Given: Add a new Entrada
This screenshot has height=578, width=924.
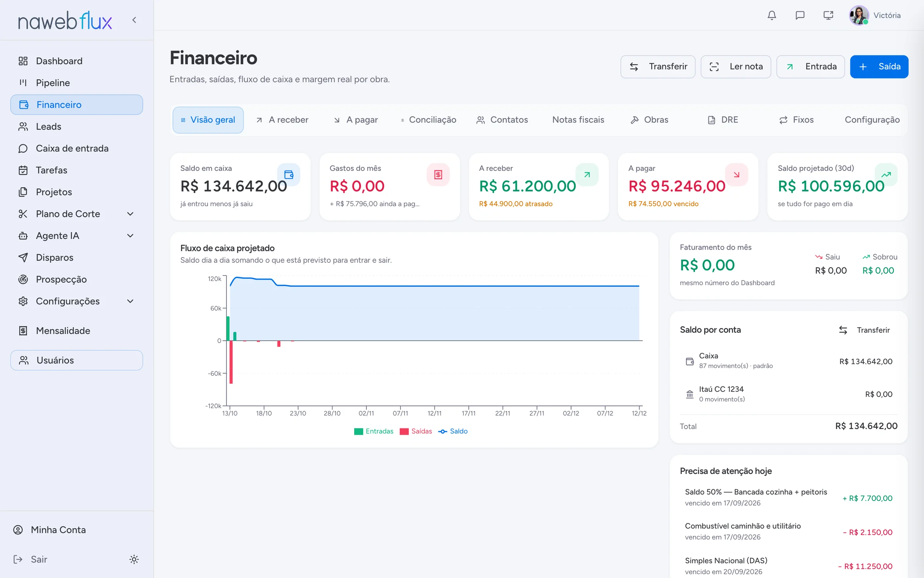Looking at the screenshot, I should [810, 67].
